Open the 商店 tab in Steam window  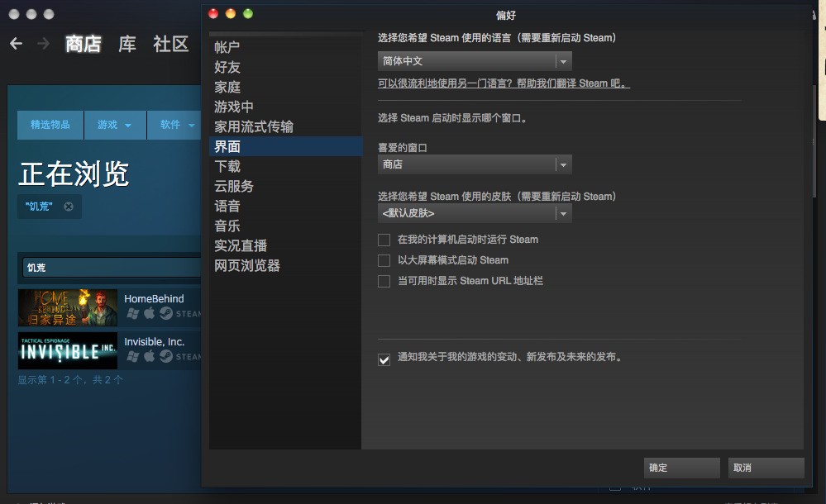coord(84,44)
